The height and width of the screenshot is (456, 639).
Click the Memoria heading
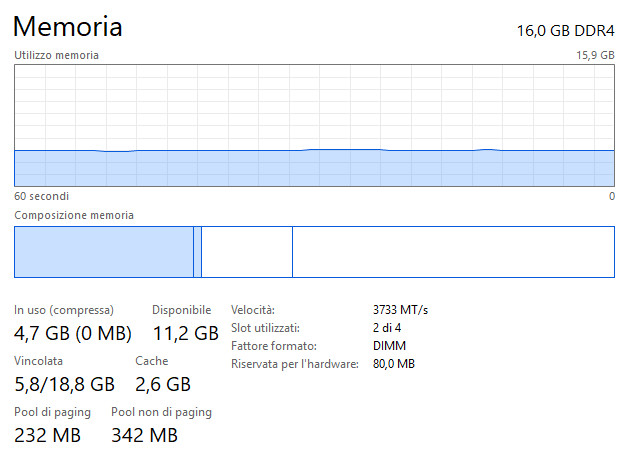68,27
